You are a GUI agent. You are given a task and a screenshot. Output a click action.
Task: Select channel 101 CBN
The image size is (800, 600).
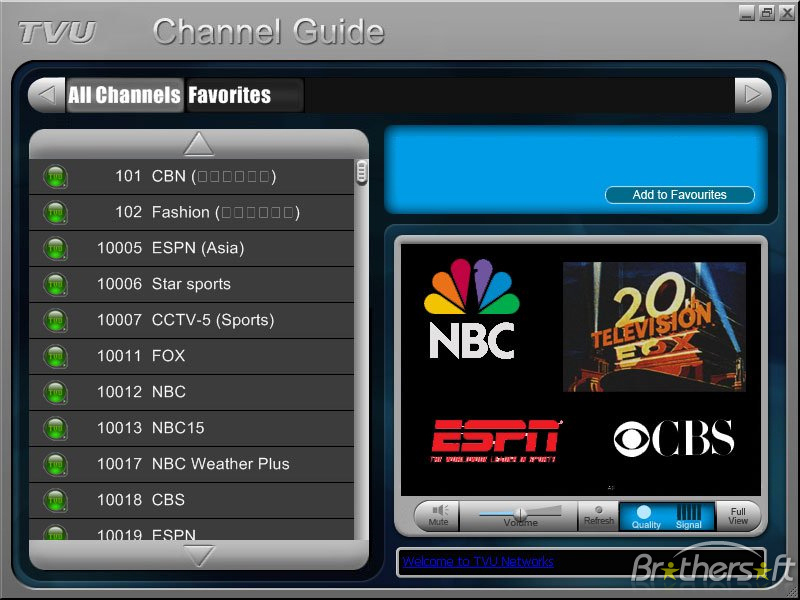point(192,177)
